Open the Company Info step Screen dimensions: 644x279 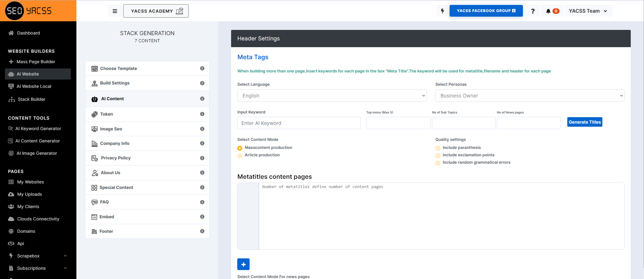coord(147,143)
